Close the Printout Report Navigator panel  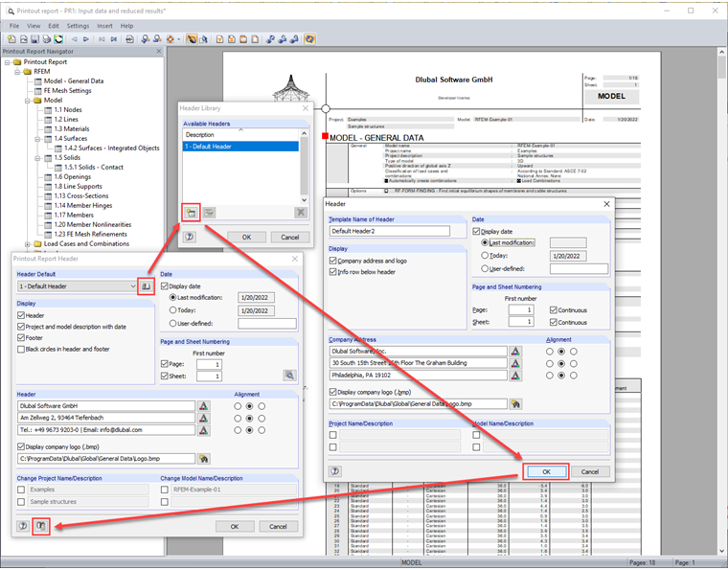159,52
